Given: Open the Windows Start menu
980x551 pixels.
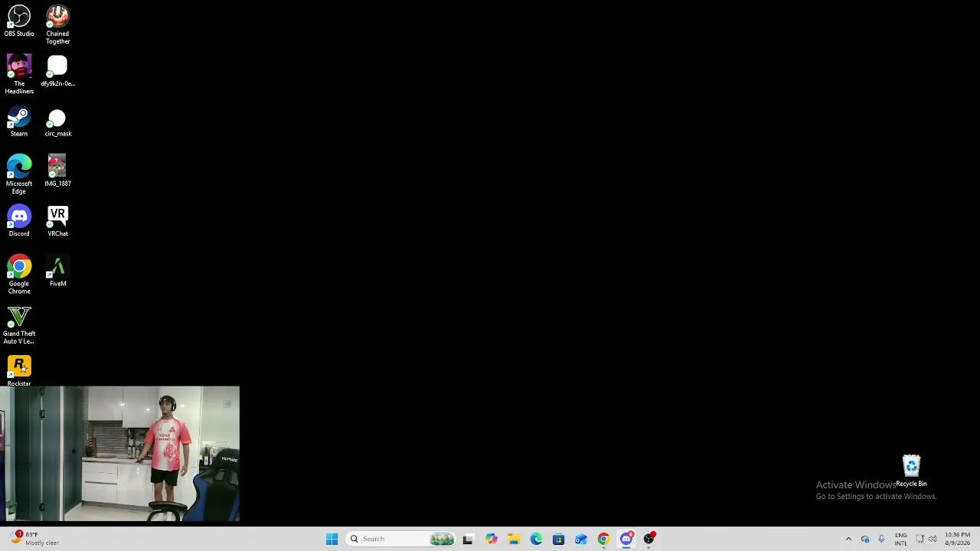Looking at the screenshot, I should (x=332, y=539).
